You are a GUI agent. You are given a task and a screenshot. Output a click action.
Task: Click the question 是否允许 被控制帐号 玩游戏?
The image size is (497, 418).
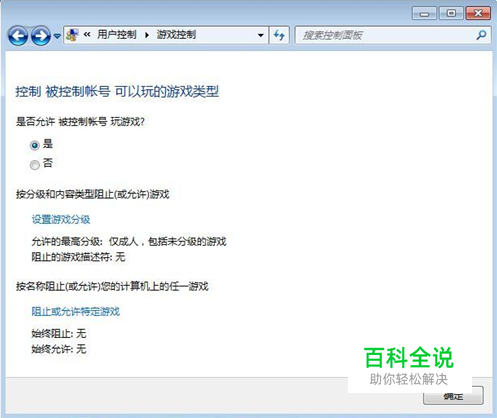pyautogui.click(x=80, y=122)
